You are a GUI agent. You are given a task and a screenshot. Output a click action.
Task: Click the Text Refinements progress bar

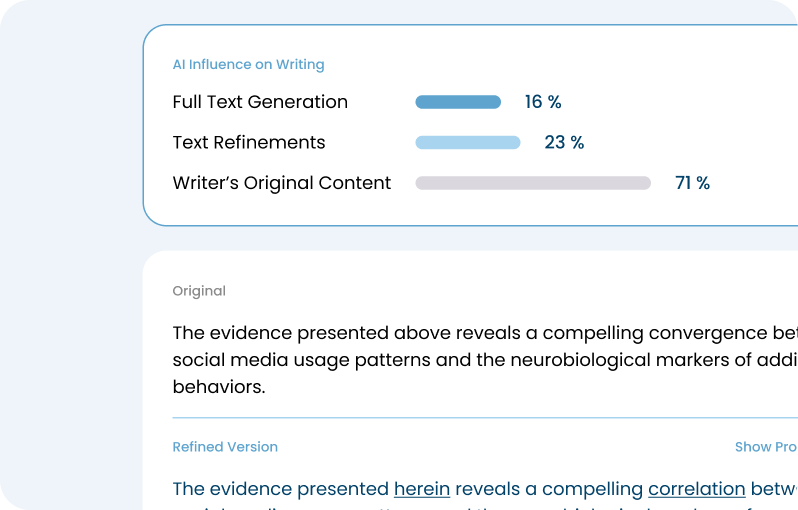point(468,143)
